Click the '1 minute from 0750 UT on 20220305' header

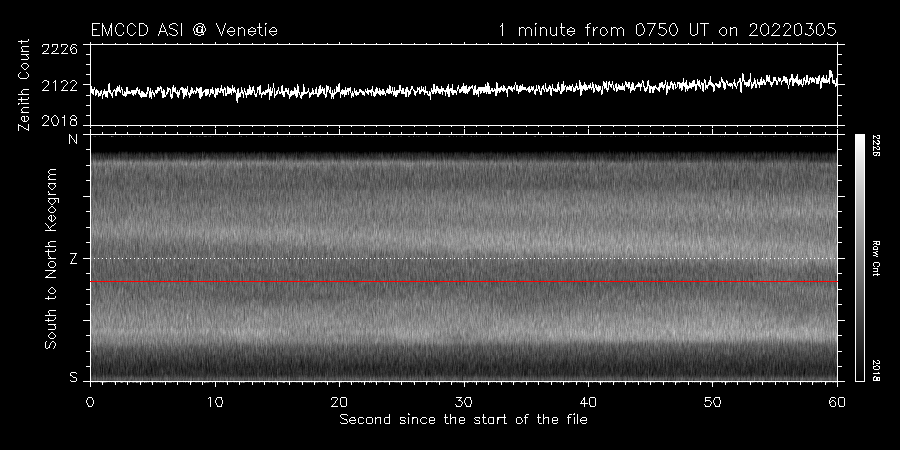668,30
